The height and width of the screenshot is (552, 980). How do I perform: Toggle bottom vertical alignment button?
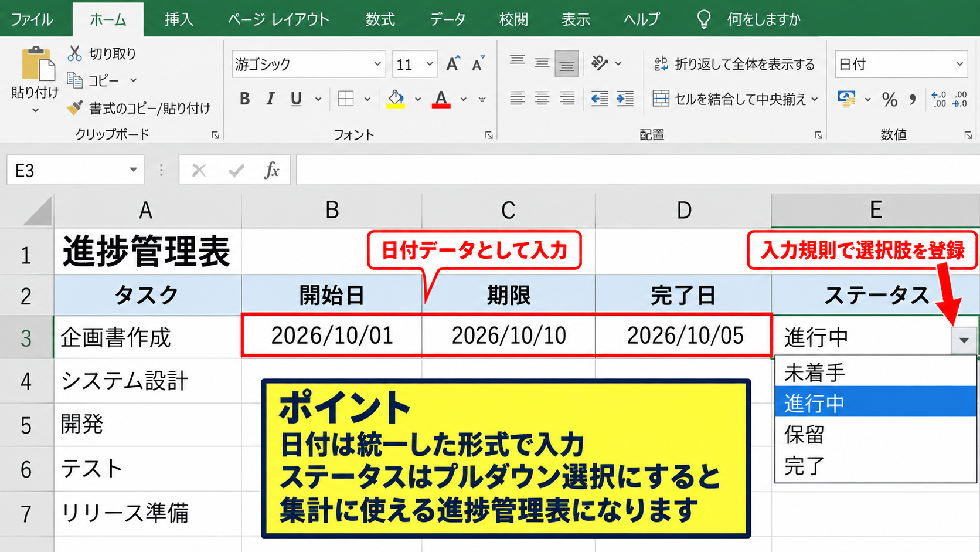567,64
